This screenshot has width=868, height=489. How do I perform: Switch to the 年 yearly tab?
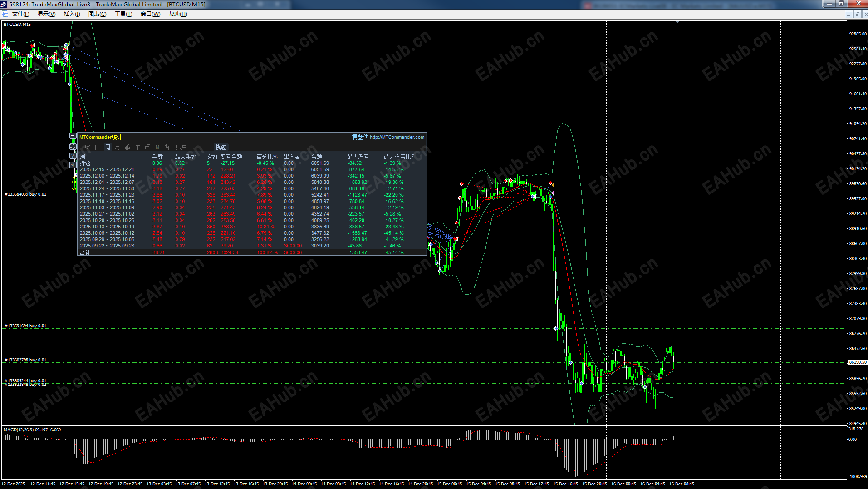[x=137, y=147]
